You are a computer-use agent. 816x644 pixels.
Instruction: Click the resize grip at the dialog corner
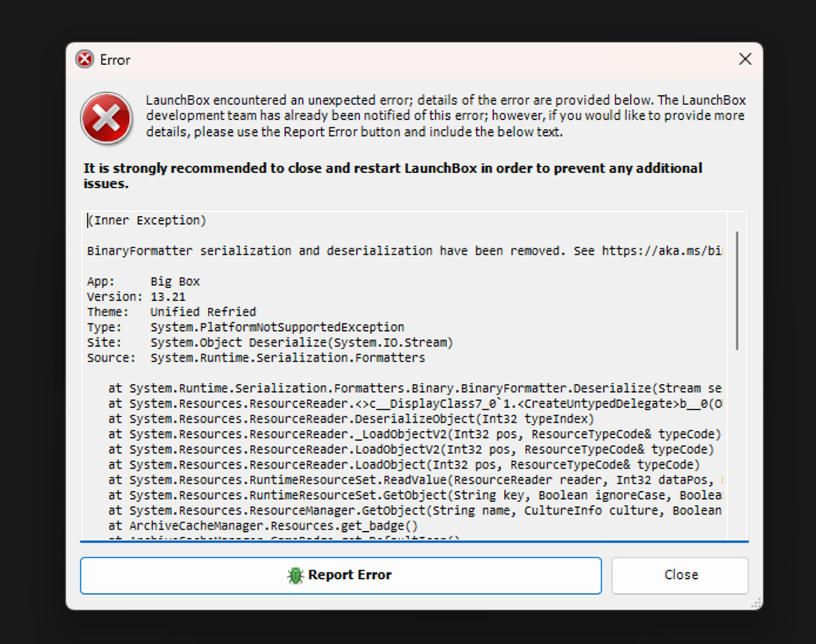click(756, 603)
